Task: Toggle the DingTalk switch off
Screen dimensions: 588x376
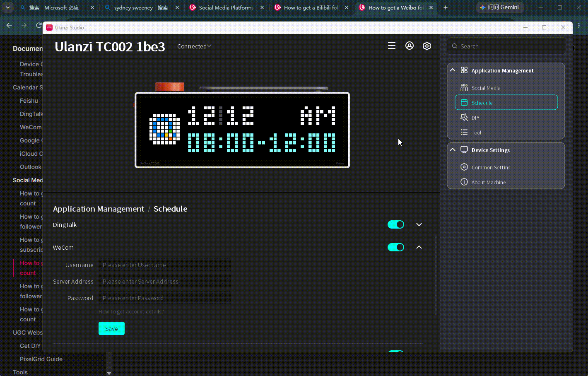Action: pos(396,224)
